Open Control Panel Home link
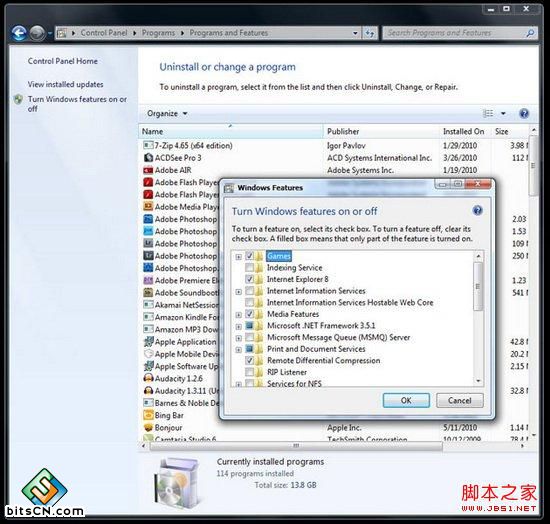Viewport: 550px width, 524px height. (63, 61)
